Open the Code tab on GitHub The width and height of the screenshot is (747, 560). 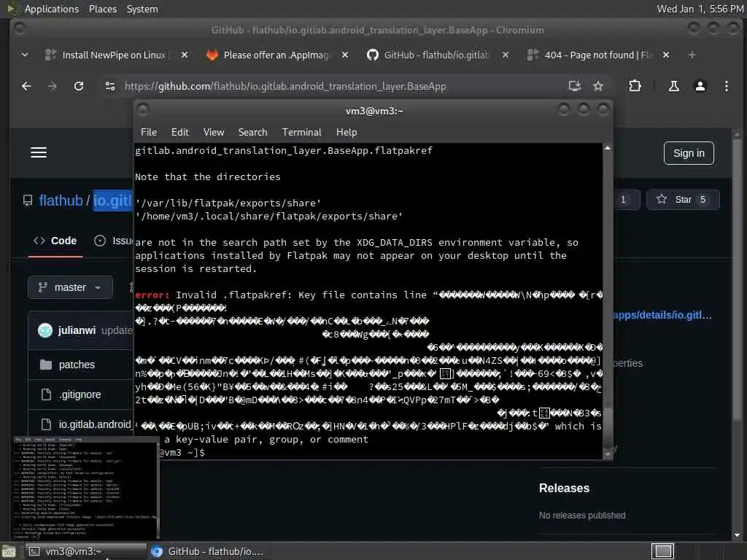pos(55,241)
